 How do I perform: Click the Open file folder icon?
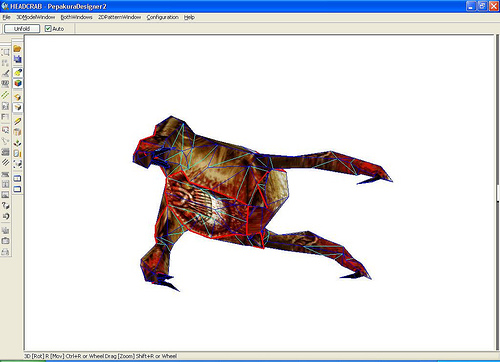click(17, 49)
